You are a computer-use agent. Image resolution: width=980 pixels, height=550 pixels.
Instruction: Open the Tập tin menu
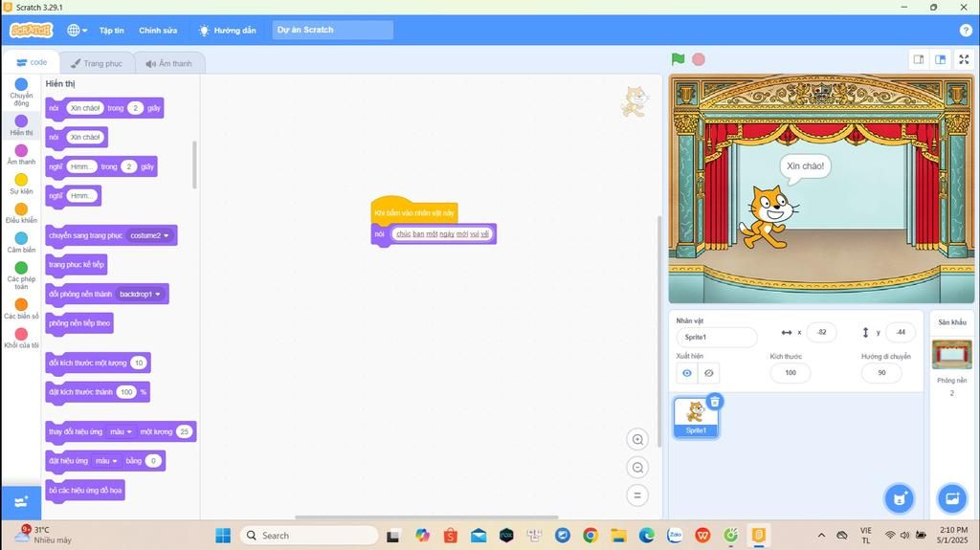coord(111,31)
